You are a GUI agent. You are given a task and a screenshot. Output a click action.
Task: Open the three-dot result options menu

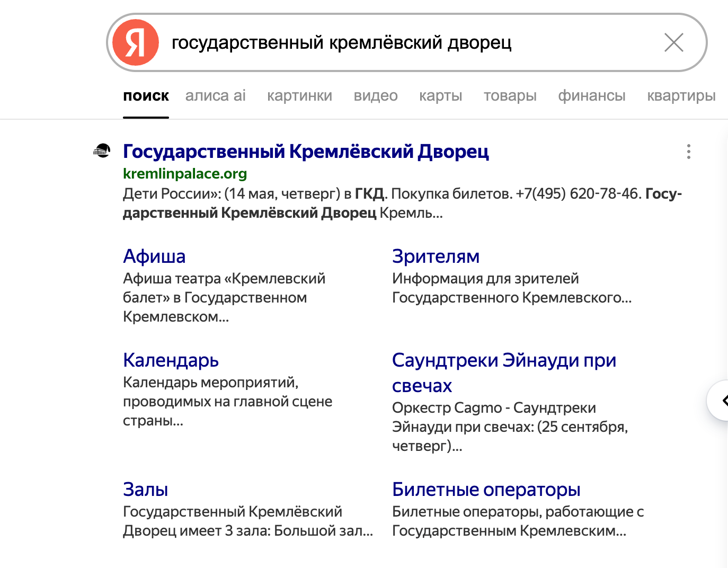coord(688,152)
